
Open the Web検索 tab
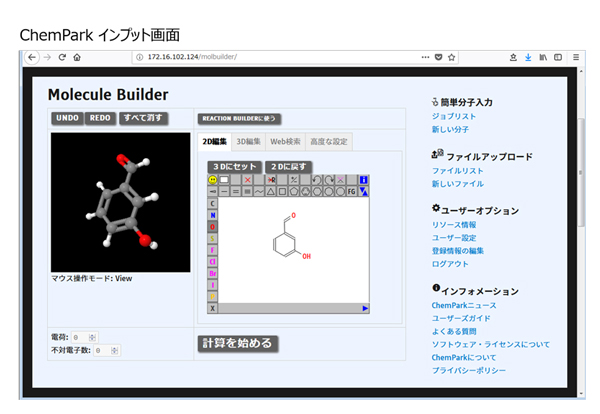[285, 142]
